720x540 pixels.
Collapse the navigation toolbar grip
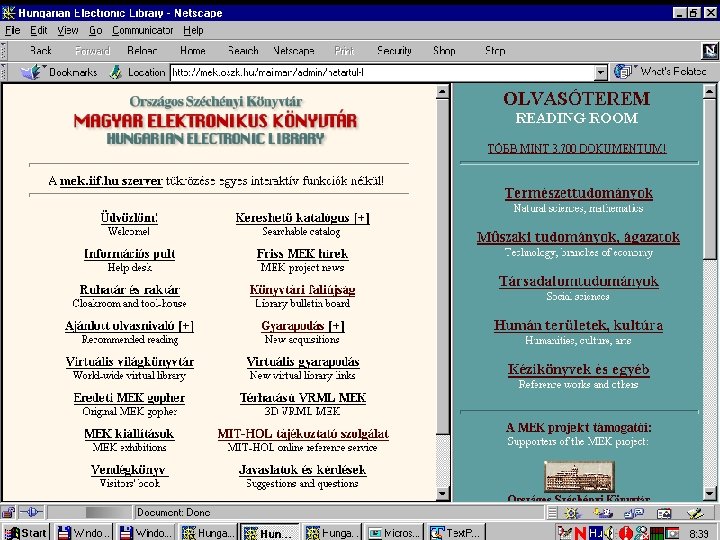coord(4,51)
